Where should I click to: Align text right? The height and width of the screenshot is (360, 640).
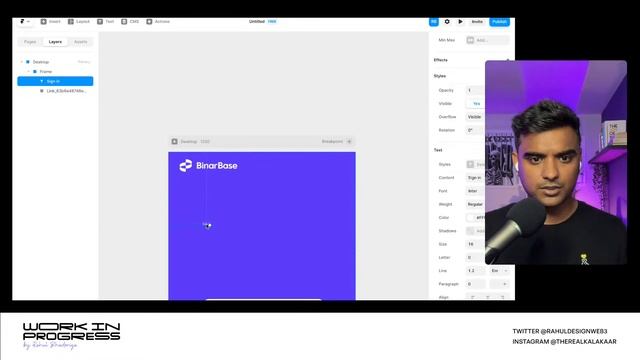502,297
